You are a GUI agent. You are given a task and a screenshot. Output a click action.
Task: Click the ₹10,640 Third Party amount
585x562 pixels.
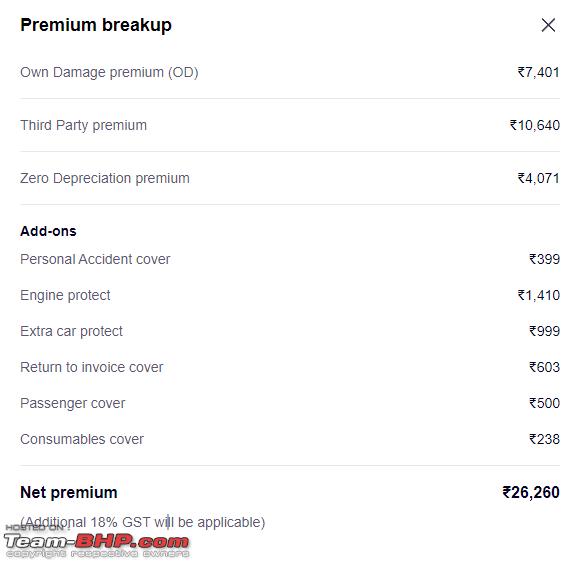pyautogui.click(x=535, y=125)
